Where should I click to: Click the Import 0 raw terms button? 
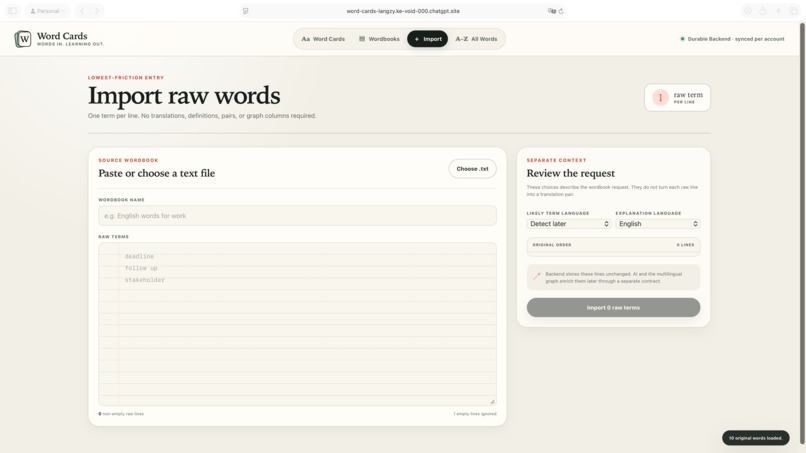pyautogui.click(x=613, y=307)
